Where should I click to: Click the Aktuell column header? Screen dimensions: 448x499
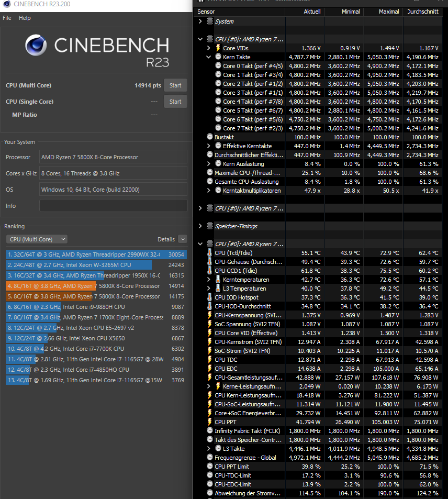[x=305, y=12]
